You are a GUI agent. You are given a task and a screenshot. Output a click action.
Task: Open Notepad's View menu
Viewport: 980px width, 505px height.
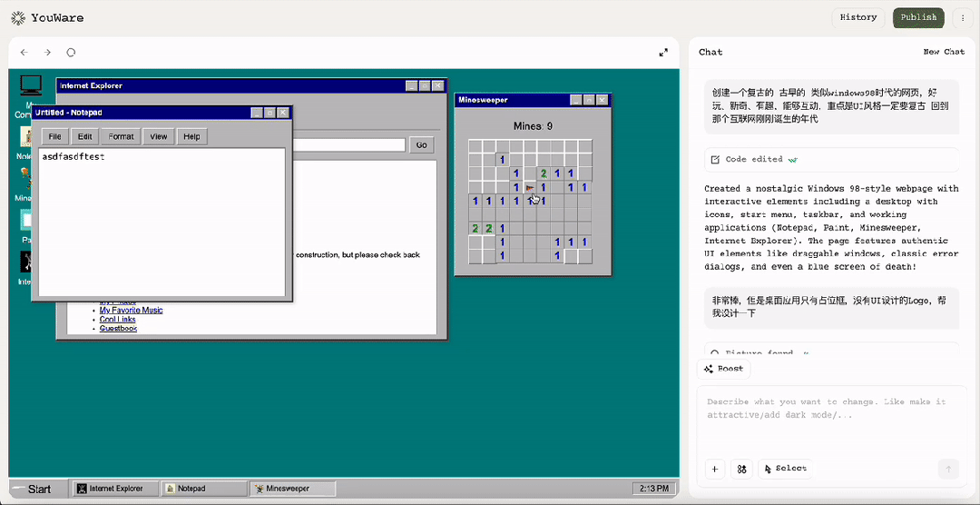pos(159,136)
